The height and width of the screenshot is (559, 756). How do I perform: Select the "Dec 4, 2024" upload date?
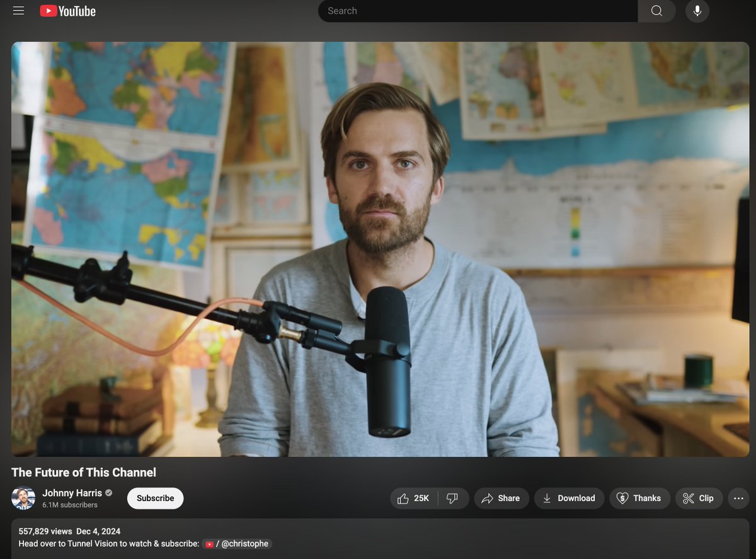[x=98, y=531]
